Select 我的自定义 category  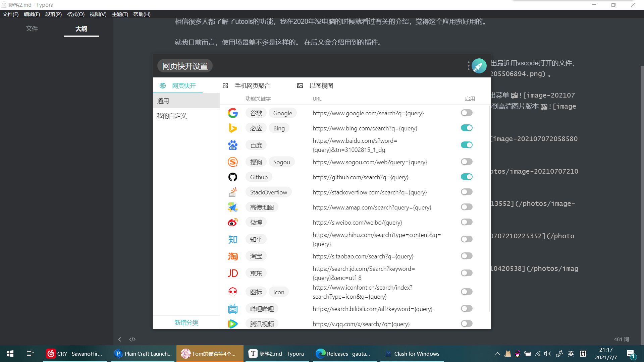172,116
